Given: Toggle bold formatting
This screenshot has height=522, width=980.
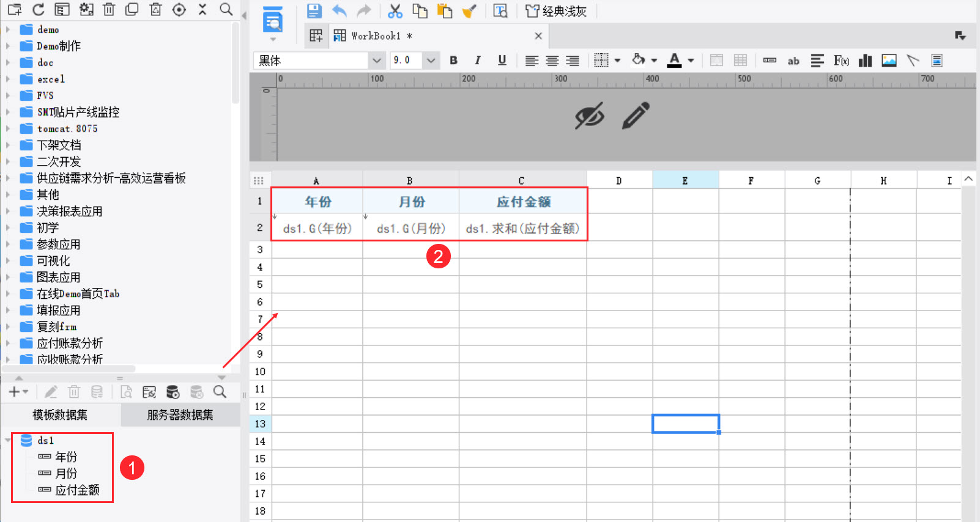Looking at the screenshot, I should (453, 60).
